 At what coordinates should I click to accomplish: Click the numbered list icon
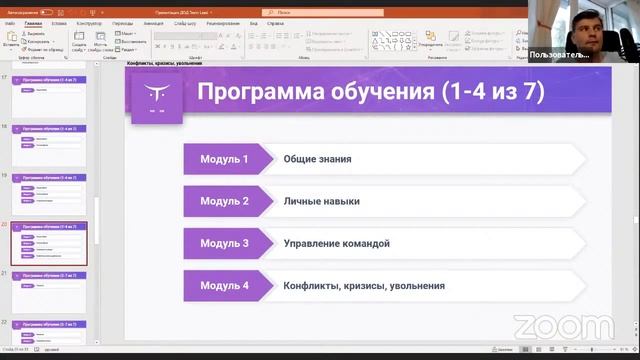click(x=264, y=36)
